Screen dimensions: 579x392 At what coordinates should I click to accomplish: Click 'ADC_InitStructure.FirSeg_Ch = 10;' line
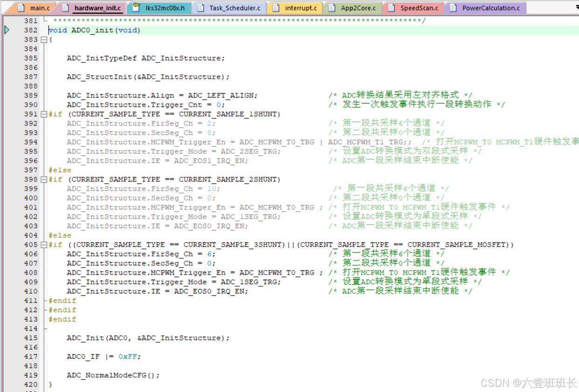(143, 189)
